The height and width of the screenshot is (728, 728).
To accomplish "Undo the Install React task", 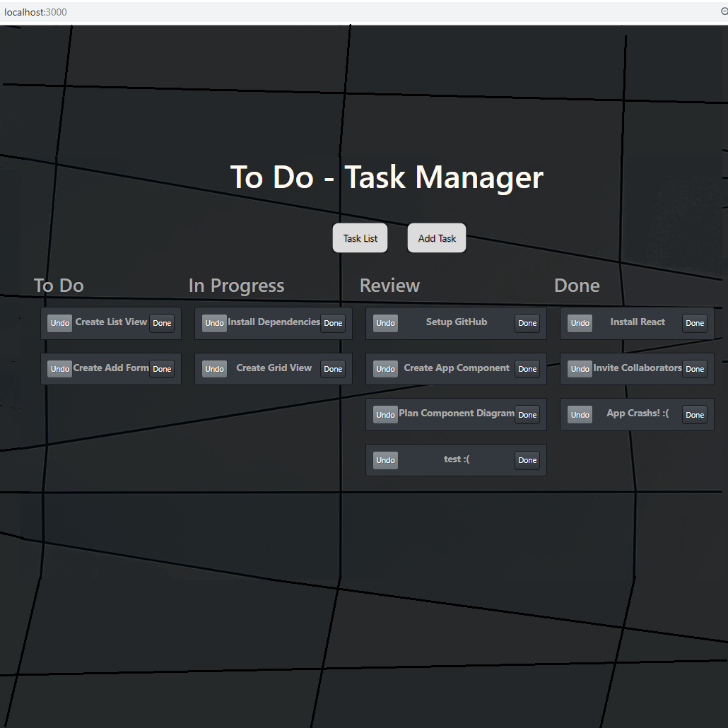I will (x=580, y=323).
